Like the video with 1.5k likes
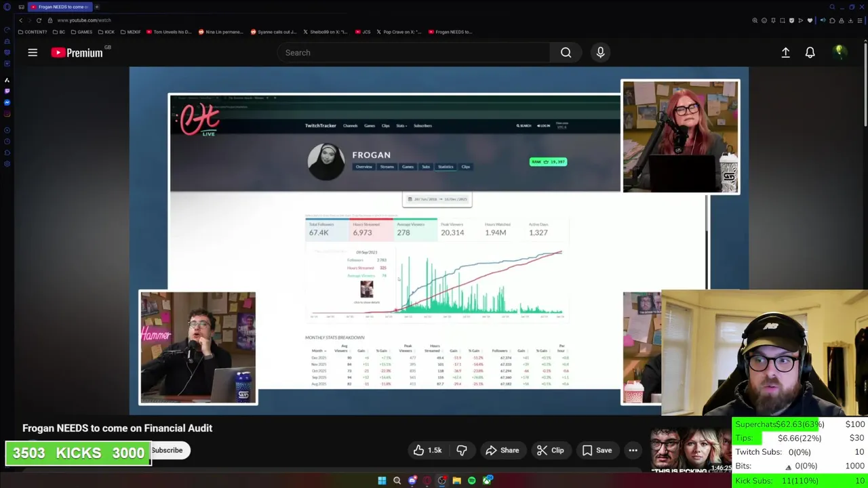868x488 pixels. (427, 450)
